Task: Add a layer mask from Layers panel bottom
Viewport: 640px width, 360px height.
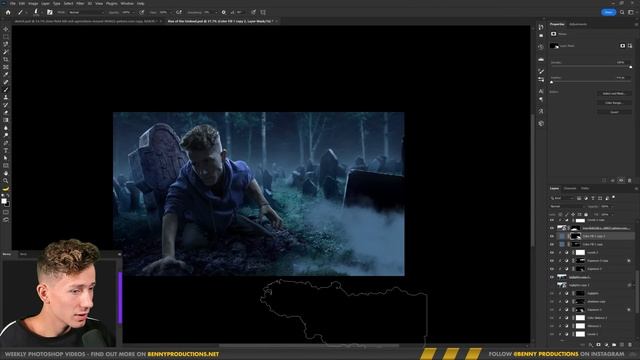Action: click(x=598, y=345)
